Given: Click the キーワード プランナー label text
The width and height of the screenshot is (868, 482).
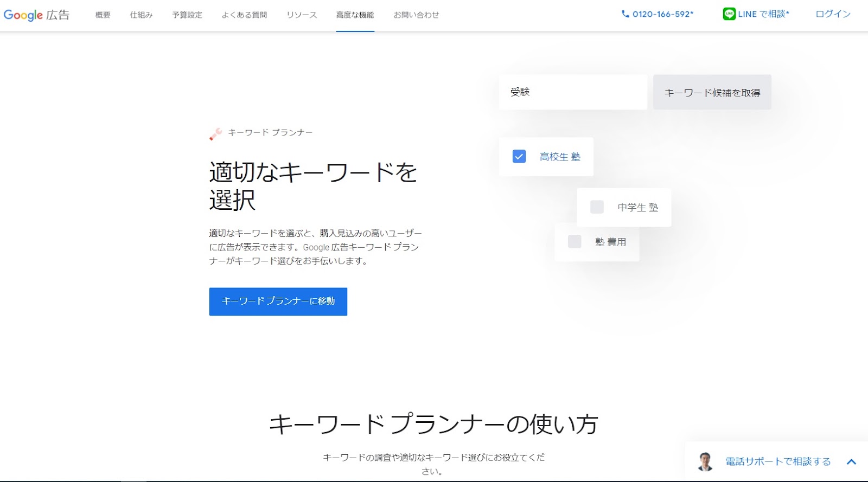Looking at the screenshot, I should point(270,132).
